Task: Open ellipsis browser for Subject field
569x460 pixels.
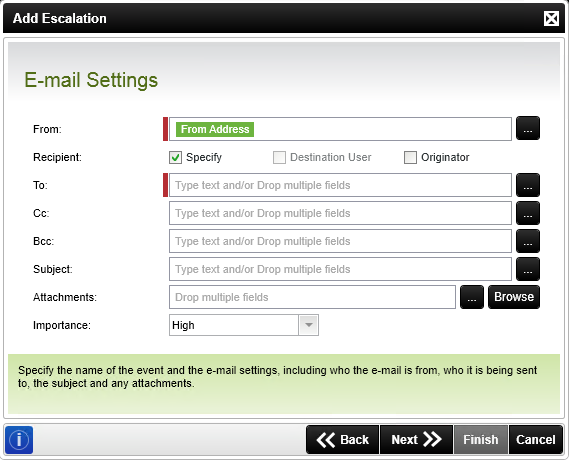Action: (x=528, y=269)
